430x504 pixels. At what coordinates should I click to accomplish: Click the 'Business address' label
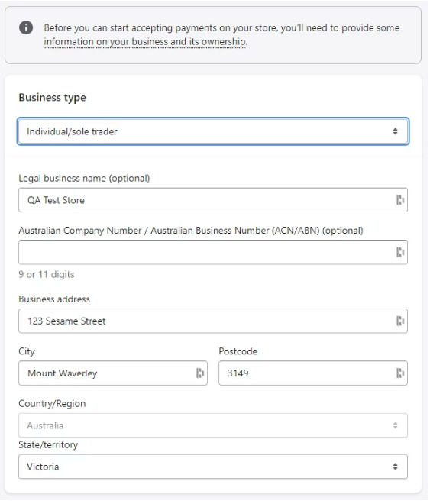coord(54,299)
